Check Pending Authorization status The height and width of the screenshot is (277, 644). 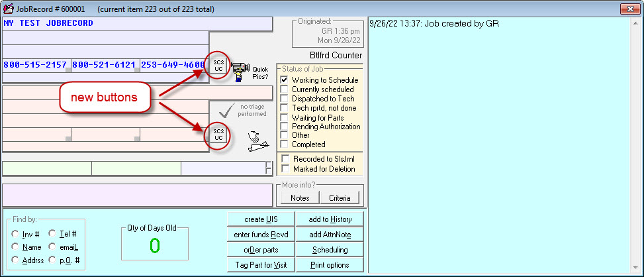click(284, 126)
